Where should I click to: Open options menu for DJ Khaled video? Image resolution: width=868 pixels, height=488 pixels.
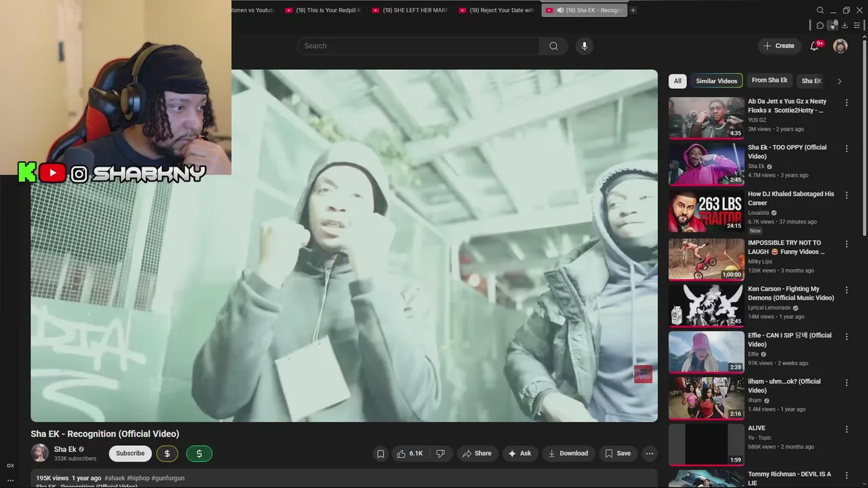coord(846,195)
